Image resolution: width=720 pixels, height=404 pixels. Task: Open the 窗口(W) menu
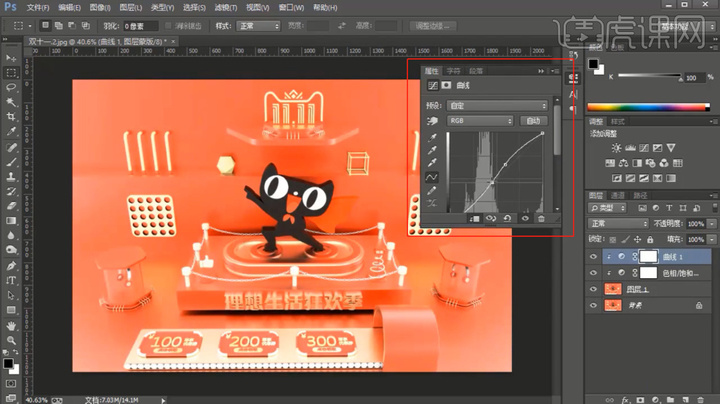pyautogui.click(x=291, y=8)
